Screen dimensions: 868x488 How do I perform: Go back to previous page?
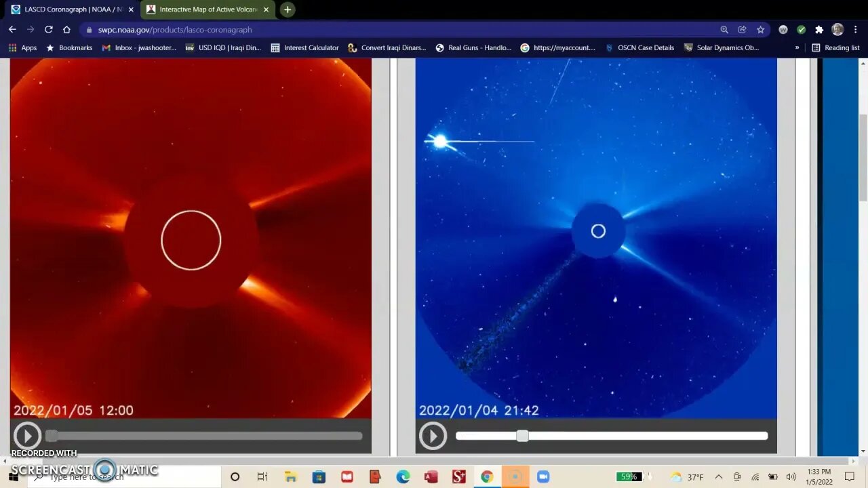(12, 29)
